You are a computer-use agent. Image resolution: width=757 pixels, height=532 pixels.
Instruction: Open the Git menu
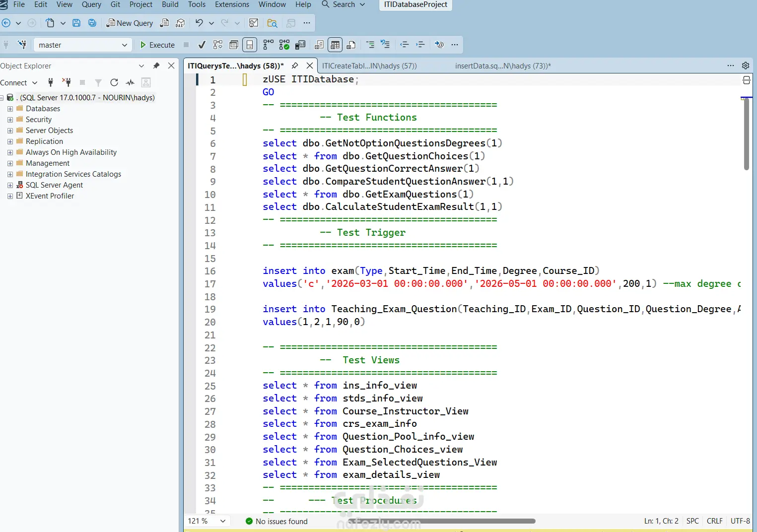click(115, 4)
